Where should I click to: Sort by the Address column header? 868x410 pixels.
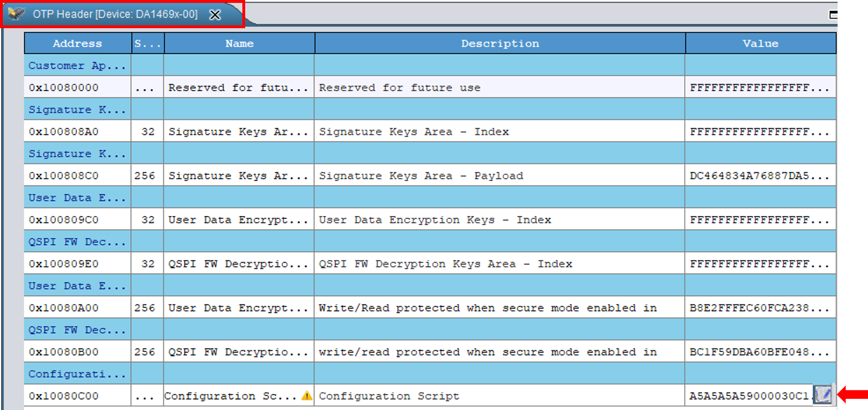78,43
